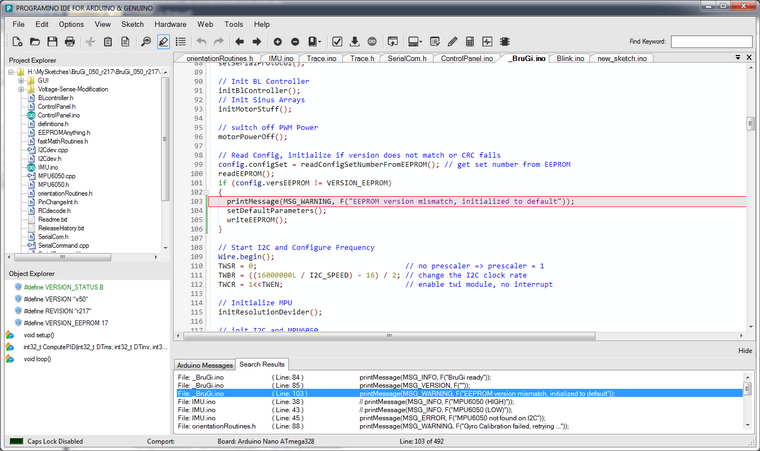The image size is (760, 451).
Task: Open the Tools menu
Action: 234,24
